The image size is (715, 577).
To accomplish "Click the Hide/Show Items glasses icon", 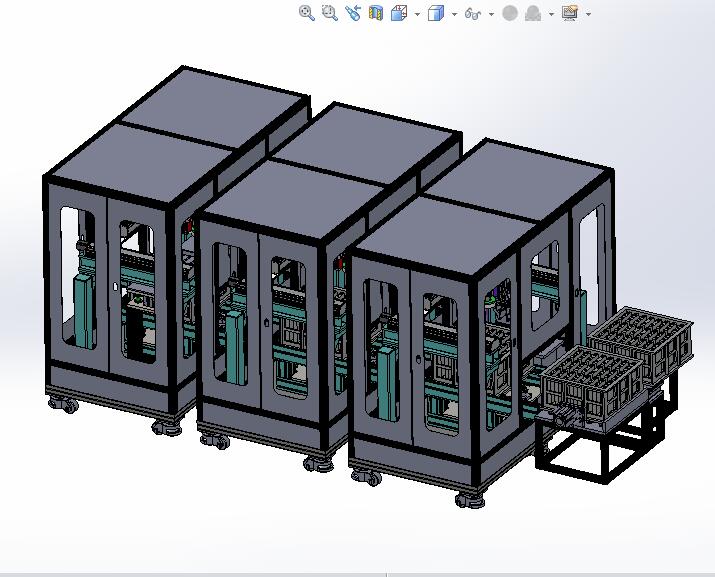I will coord(473,14).
